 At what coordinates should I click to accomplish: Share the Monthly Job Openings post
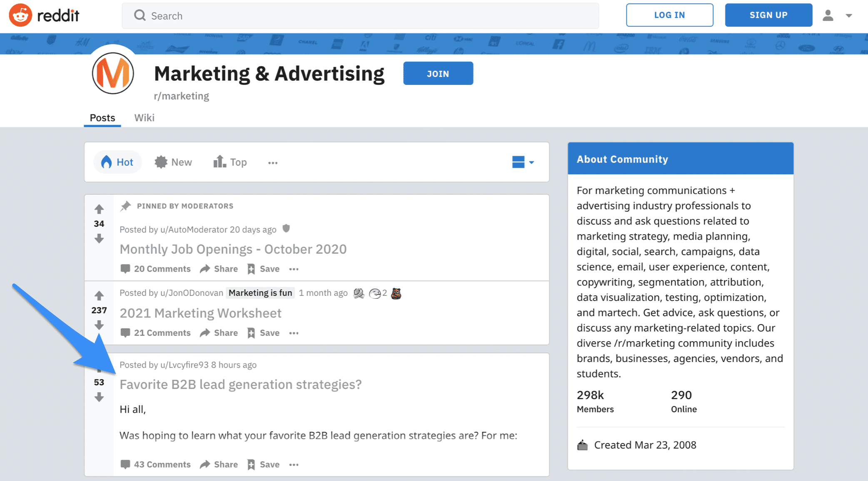pos(219,269)
